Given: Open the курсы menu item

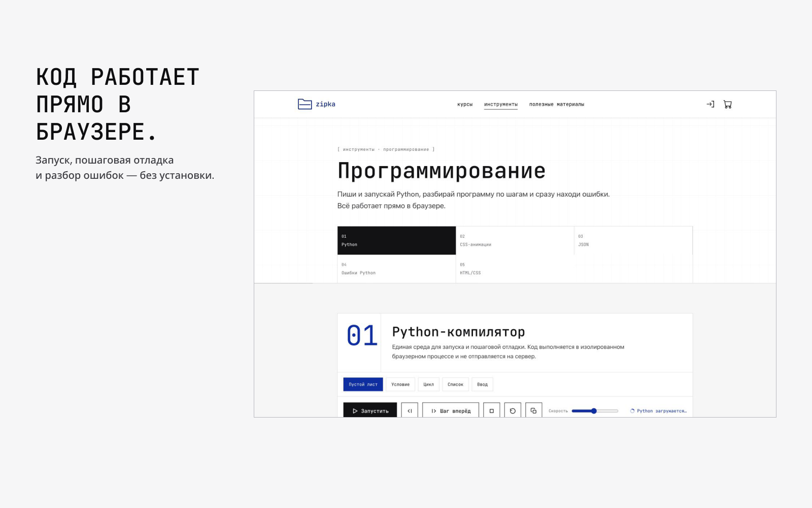Looking at the screenshot, I should tap(465, 104).
